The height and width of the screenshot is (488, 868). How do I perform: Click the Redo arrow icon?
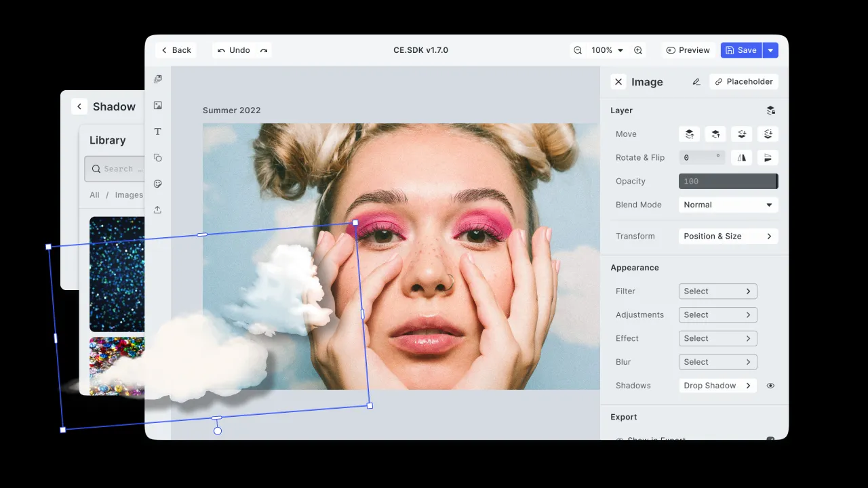tap(264, 50)
